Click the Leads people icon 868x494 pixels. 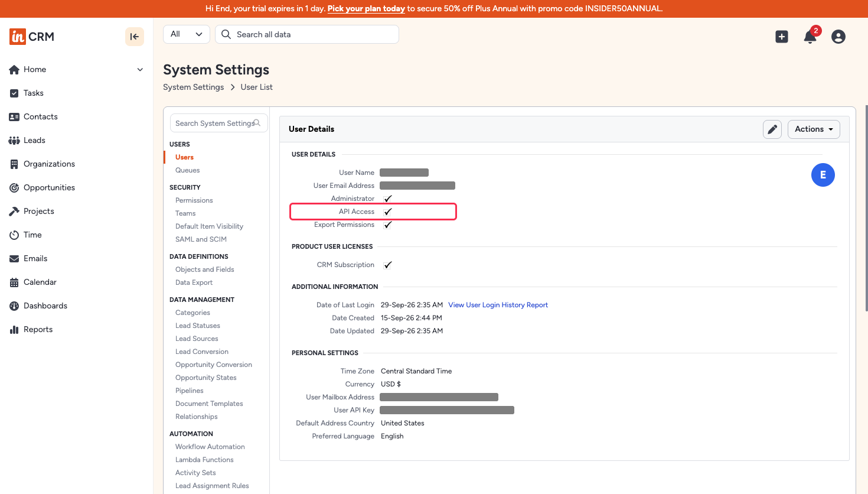click(x=14, y=141)
